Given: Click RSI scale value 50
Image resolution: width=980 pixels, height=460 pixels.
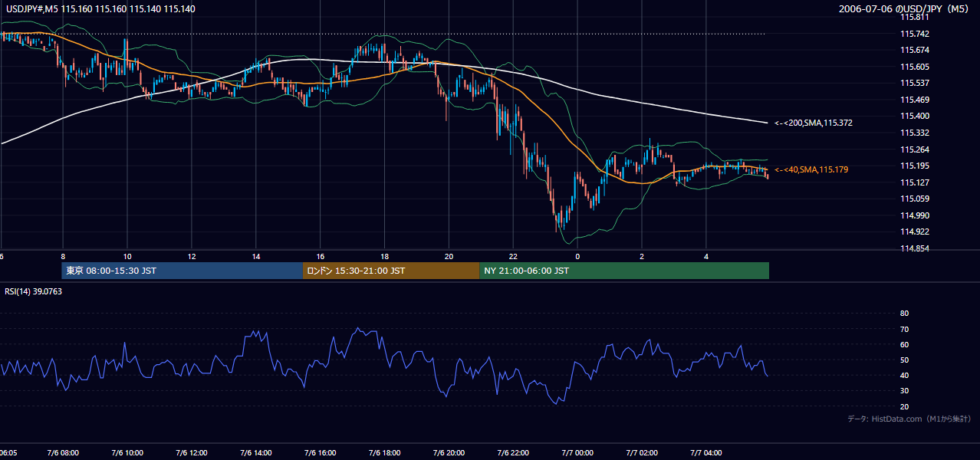Looking at the screenshot, I should pyautogui.click(x=904, y=360).
